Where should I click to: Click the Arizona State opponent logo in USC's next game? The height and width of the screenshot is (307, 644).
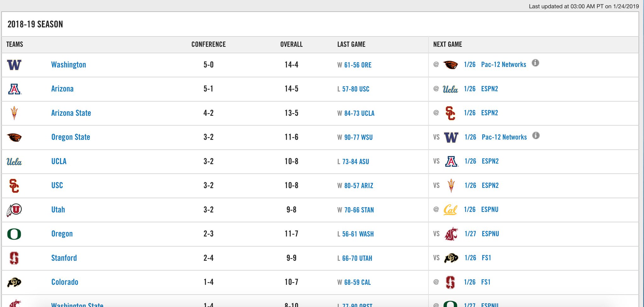(x=451, y=186)
